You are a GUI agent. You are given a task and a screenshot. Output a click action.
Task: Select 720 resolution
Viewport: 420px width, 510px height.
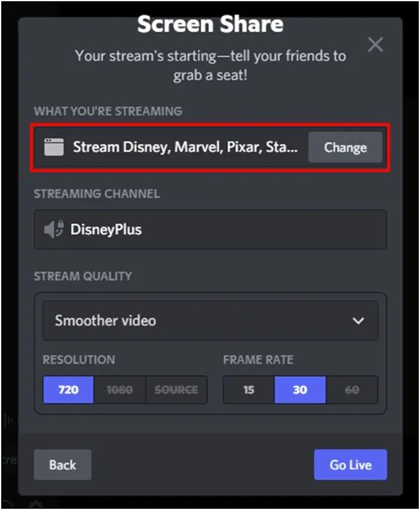click(x=68, y=390)
